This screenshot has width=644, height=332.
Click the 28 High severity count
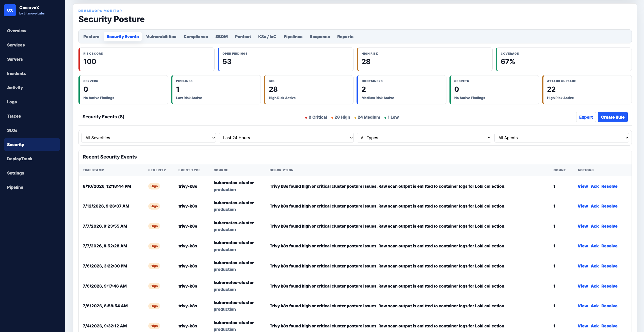pos(341,117)
